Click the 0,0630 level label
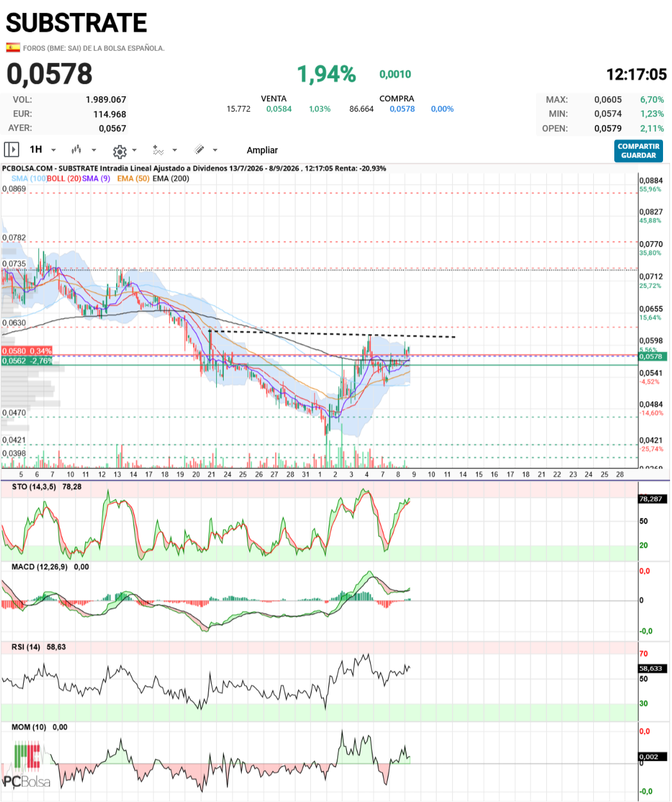This screenshot has width=672, height=802. (x=14, y=323)
